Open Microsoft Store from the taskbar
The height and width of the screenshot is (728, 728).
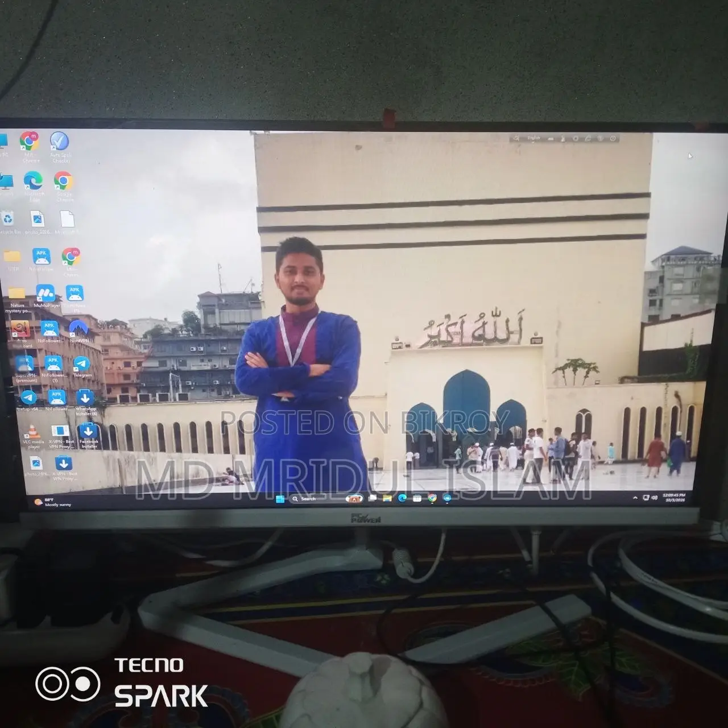tap(417, 498)
